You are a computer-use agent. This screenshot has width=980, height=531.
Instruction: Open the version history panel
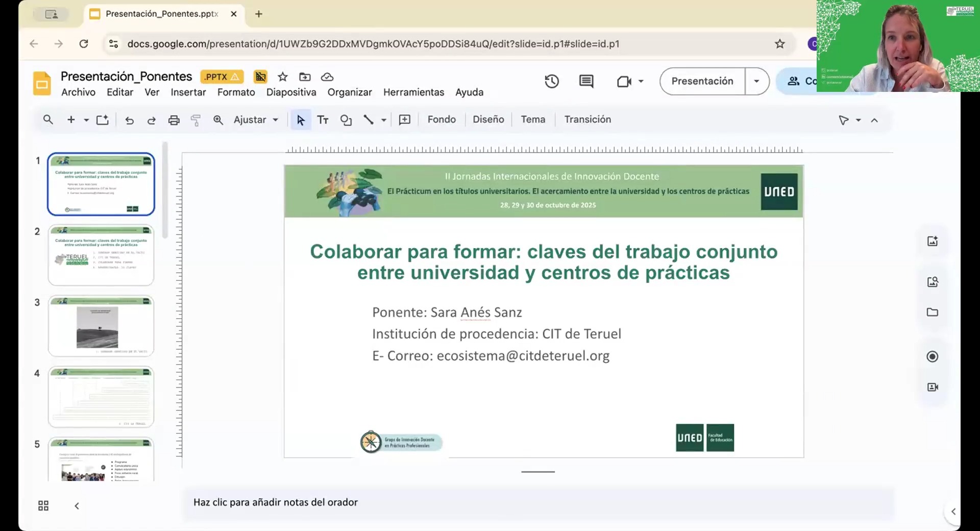pyautogui.click(x=552, y=81)
